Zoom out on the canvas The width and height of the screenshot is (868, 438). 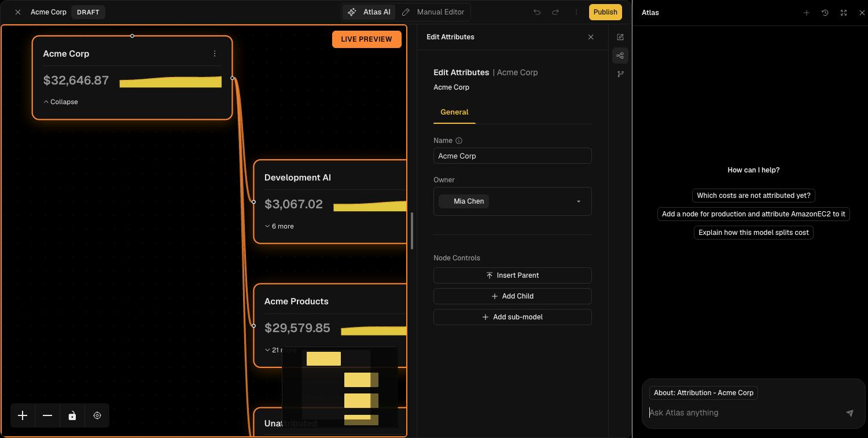(47, 415)
